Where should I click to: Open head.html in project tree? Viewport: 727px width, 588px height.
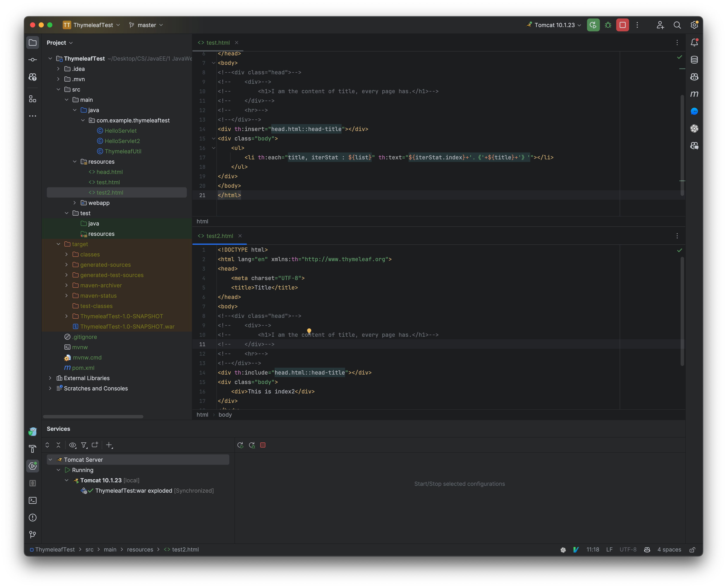[109, 172]
